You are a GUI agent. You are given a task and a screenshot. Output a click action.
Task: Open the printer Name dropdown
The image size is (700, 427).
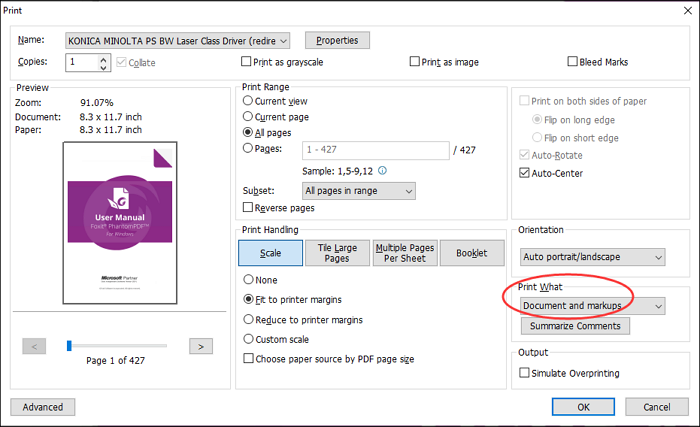click(284, 41)
